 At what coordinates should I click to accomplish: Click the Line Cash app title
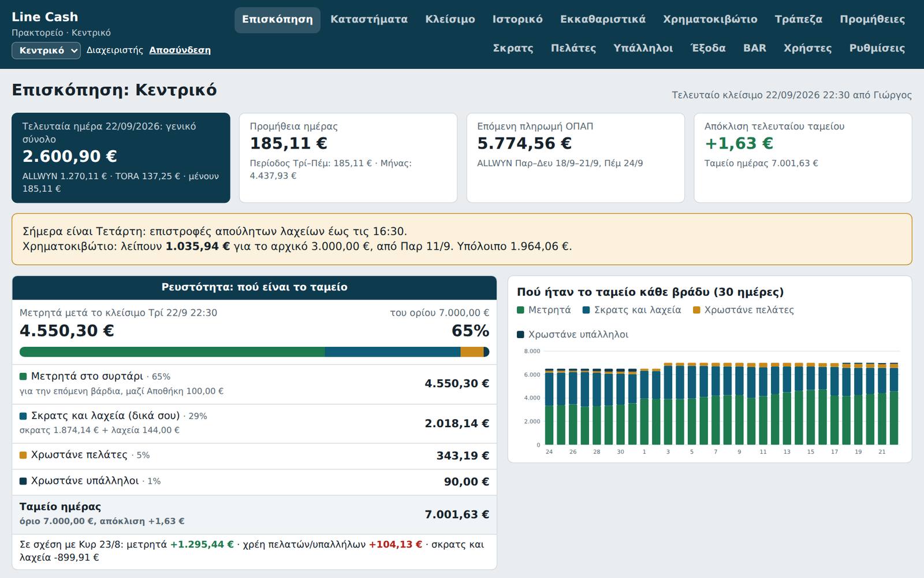tap(44, 17)
